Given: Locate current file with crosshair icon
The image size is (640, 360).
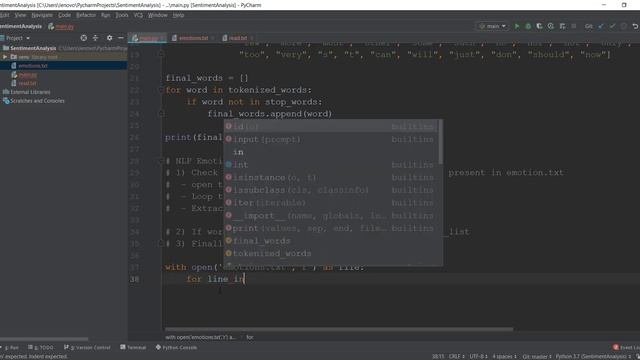Looking at the screenshot, I should point(84,38).
